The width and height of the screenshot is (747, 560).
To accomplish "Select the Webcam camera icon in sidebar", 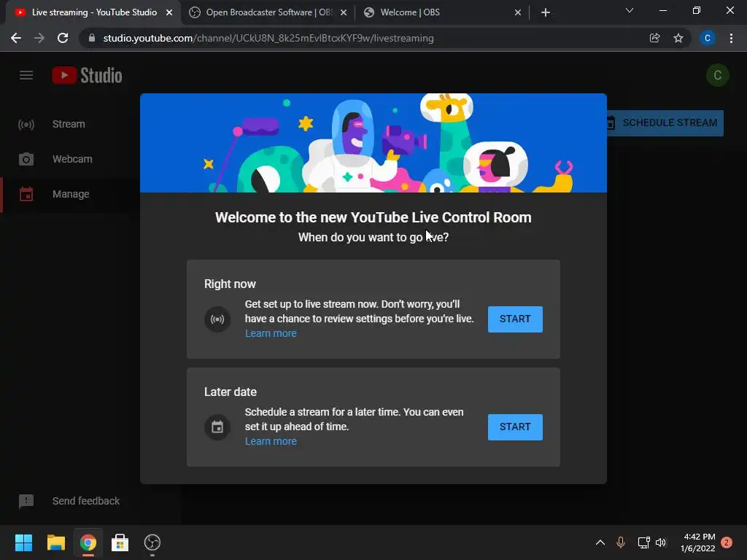I will pyautogui.click(x=26, y=159).
